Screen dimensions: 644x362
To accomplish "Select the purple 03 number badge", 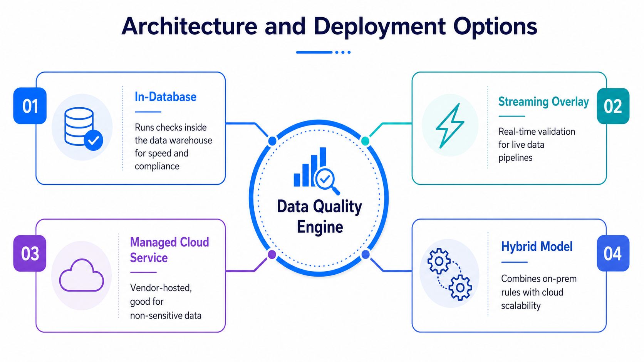I will [x=30, y=254].
